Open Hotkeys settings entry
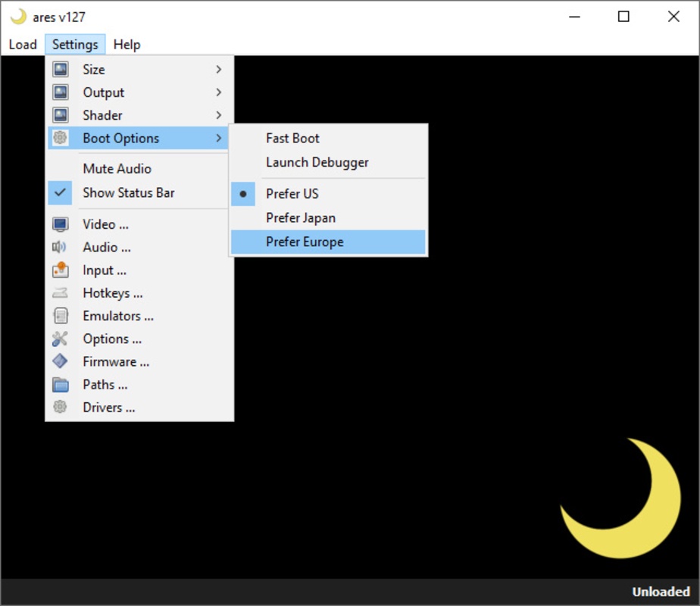The height and width of the screenshot is (606, 700). pos(139,292)
